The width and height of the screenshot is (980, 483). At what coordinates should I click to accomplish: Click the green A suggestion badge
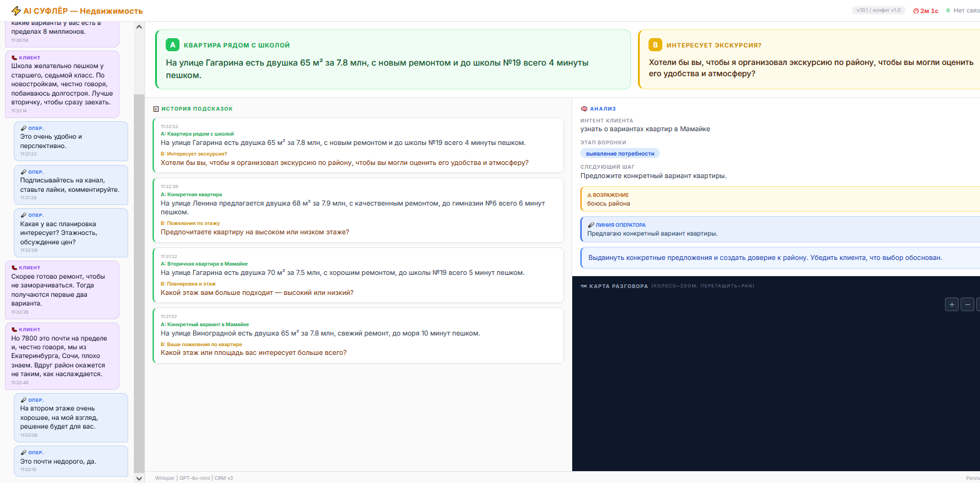(173, 45)
